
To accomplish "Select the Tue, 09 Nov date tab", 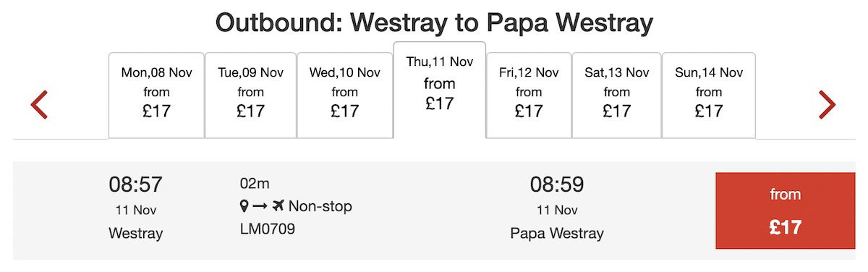I will [251, 95].
